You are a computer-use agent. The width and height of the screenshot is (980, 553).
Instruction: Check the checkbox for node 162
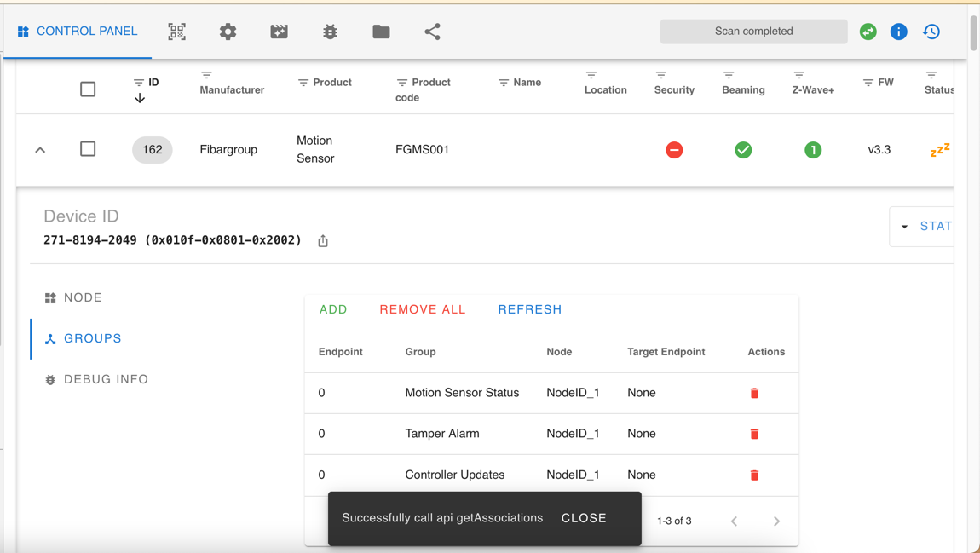[88, 149]
